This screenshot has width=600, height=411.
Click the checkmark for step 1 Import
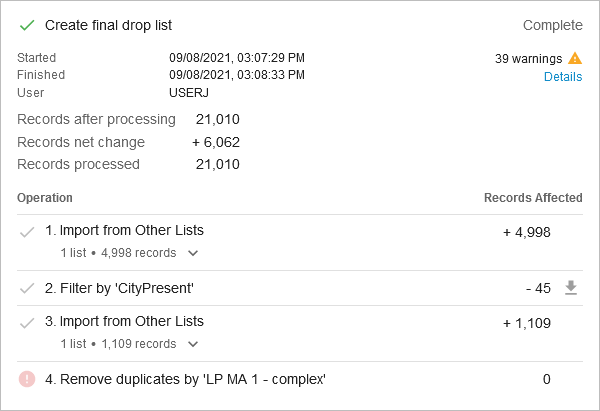[27, 232]
